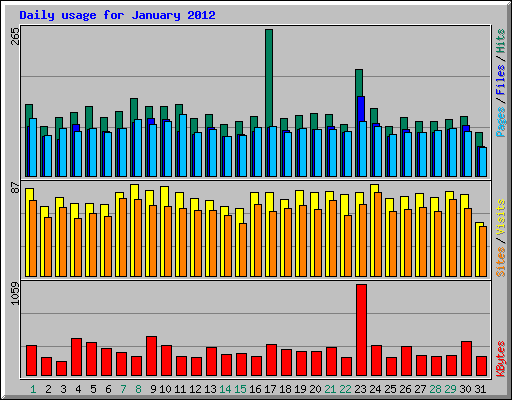Click the orange sites bar for day 31
Image resolution: width=512 pixels, height=400 pixels.
tap(483, 251)
